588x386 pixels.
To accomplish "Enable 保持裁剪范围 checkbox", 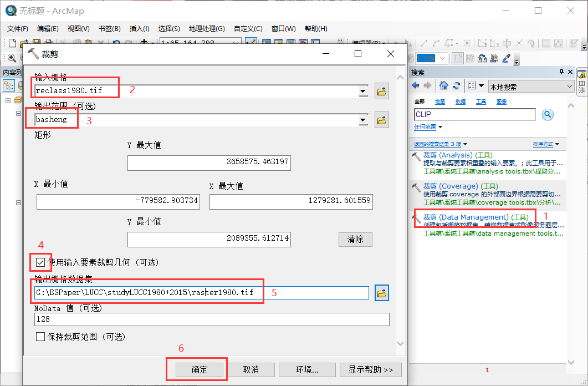I will 40,337.
